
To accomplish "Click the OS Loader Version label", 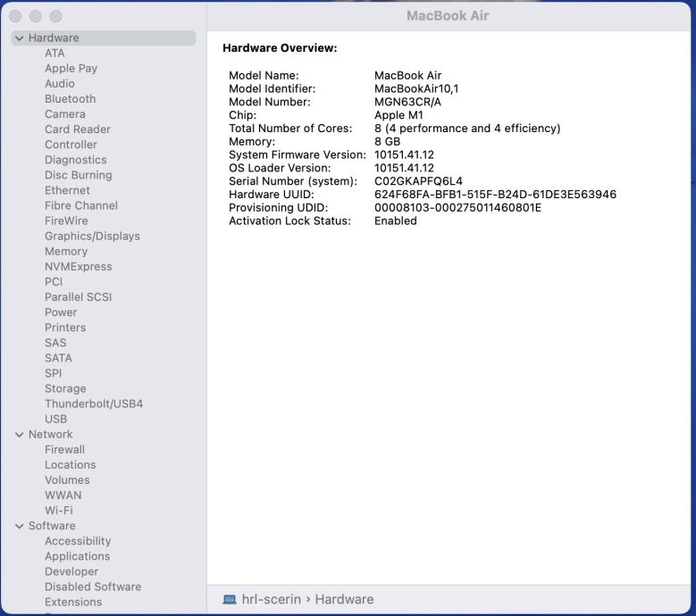I will (x=280, y=168).
